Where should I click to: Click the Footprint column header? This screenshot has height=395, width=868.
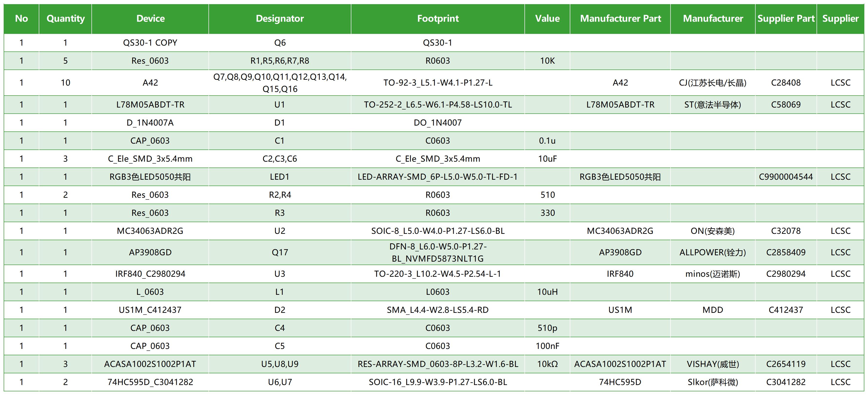438,19
